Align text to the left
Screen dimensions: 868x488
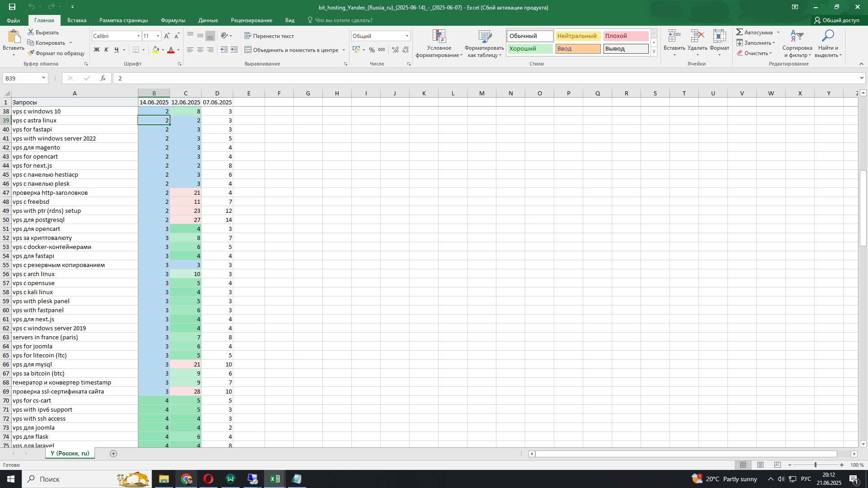pos(190,50)
